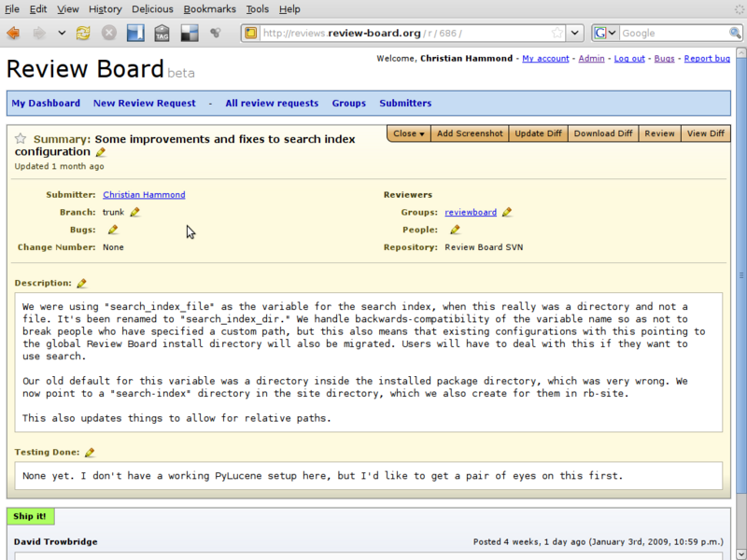Open the Help menu

pyautogui.click(x=289, y=9)
